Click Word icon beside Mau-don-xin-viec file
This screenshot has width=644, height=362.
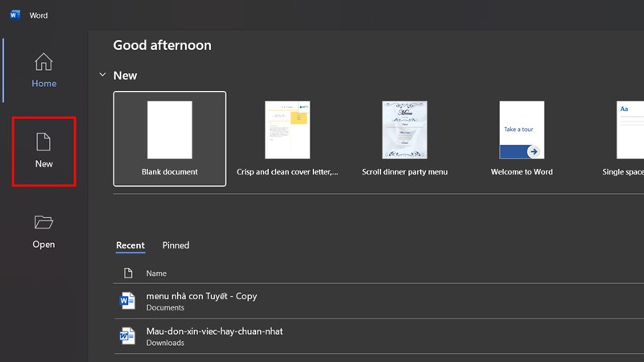coord(127,336)
